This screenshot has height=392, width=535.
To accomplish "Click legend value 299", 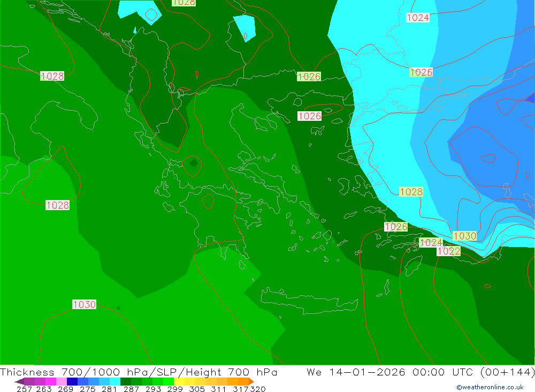I will pyautogui.click(x=175, y=389).
